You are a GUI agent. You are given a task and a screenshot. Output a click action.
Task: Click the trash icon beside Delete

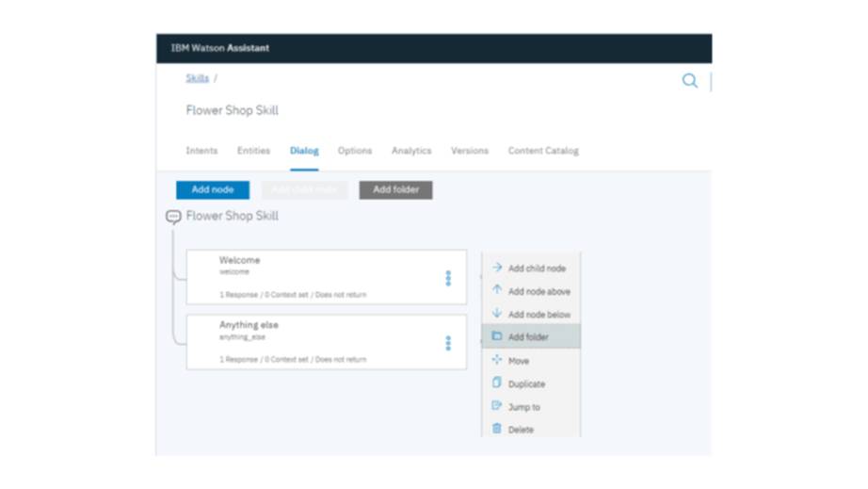coord(496,430)
